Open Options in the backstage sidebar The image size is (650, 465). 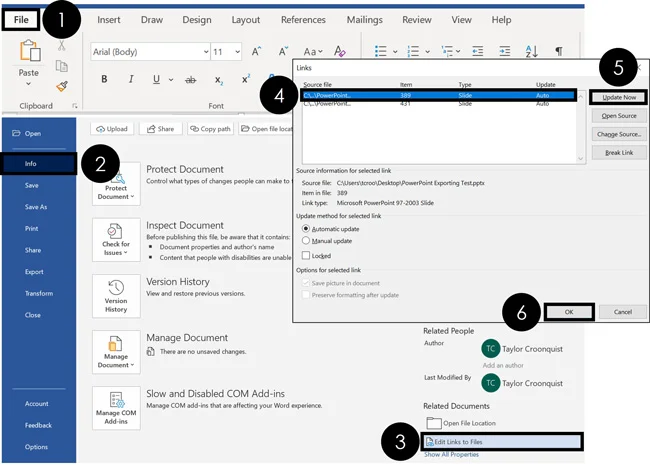(x=36, y=447)
